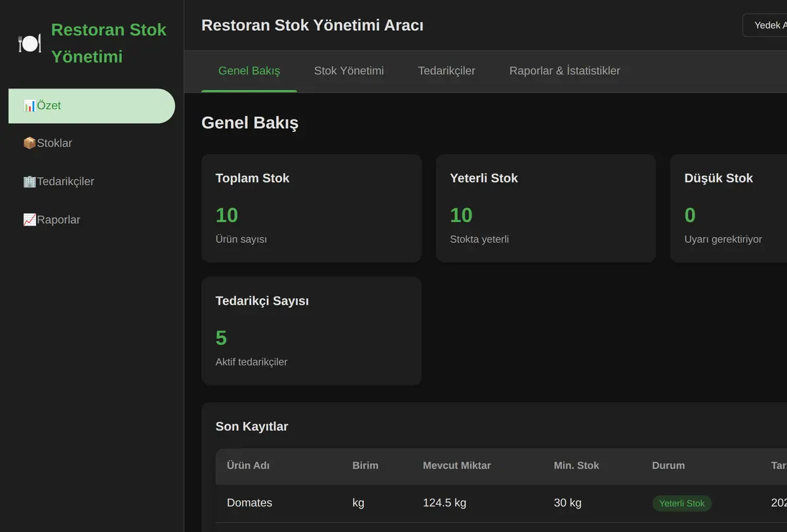Click the bar chart icon beside Özet

pyautogui.click(x=30, y=106)
